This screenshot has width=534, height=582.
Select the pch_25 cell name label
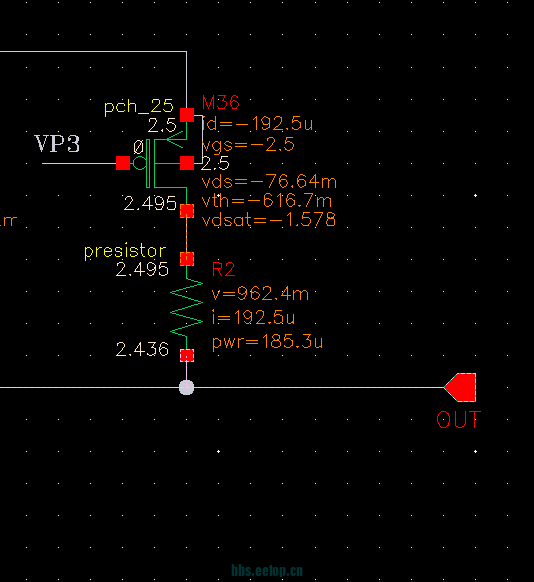pyautogui.click(x=138, y=107)
